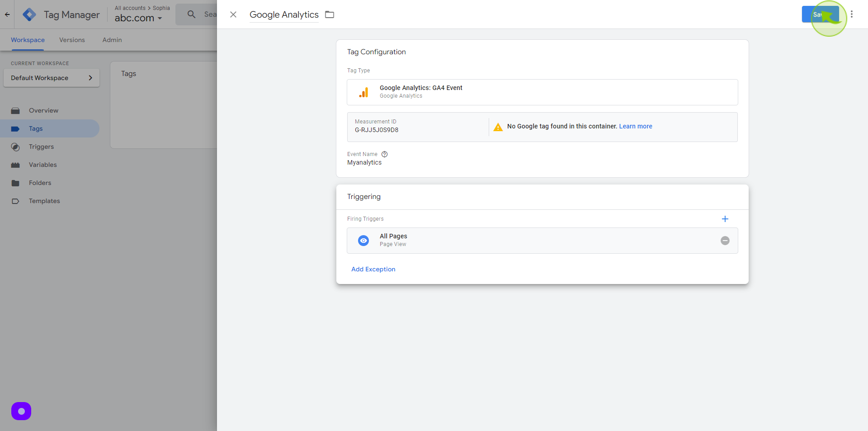This screenshot has height=431, width=868.
Task: Click the Event Name help question icon
Action: pos(385,154)
